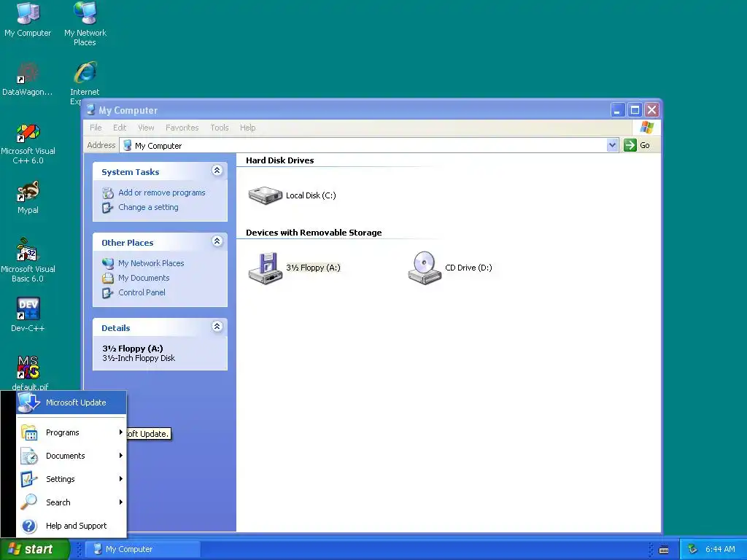747x560 pixels.
Task: Open the Edit menu
Action: pyautogui.click(x=120, y=128)
